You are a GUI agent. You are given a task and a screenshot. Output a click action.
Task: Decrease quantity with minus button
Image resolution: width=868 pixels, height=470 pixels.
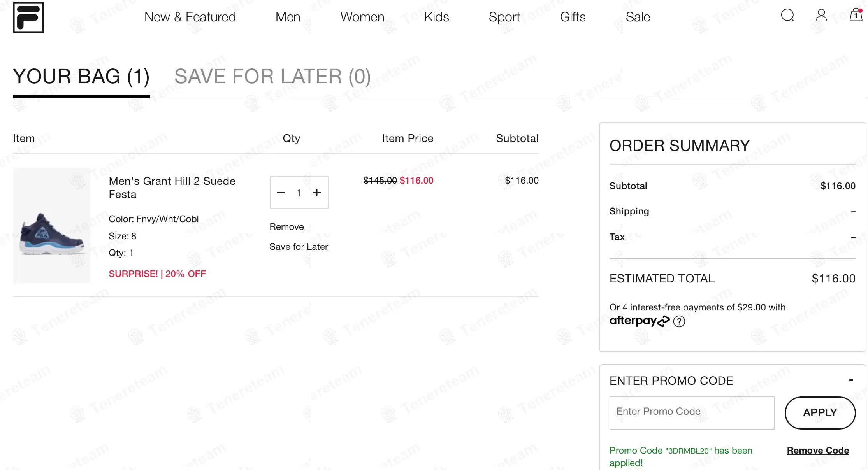tap(281, 193)
